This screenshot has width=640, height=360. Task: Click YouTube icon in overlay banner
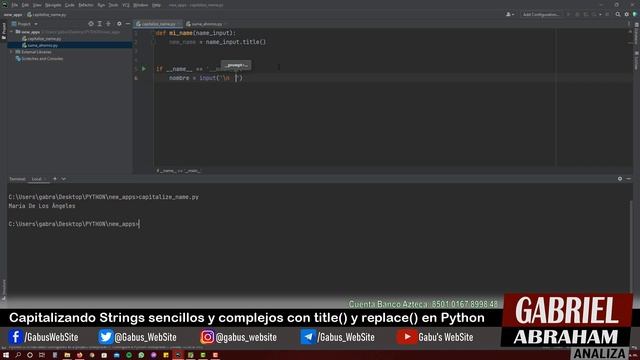(407, 337)
